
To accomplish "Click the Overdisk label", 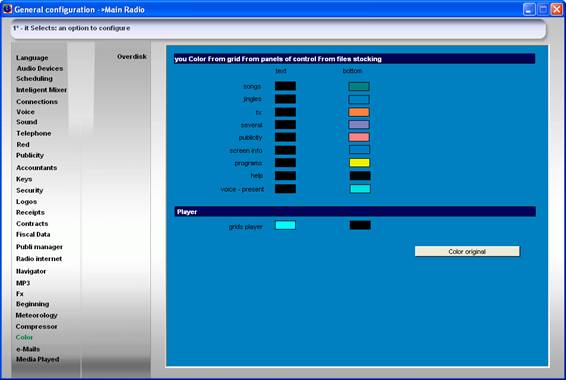I will coord(132,57).
